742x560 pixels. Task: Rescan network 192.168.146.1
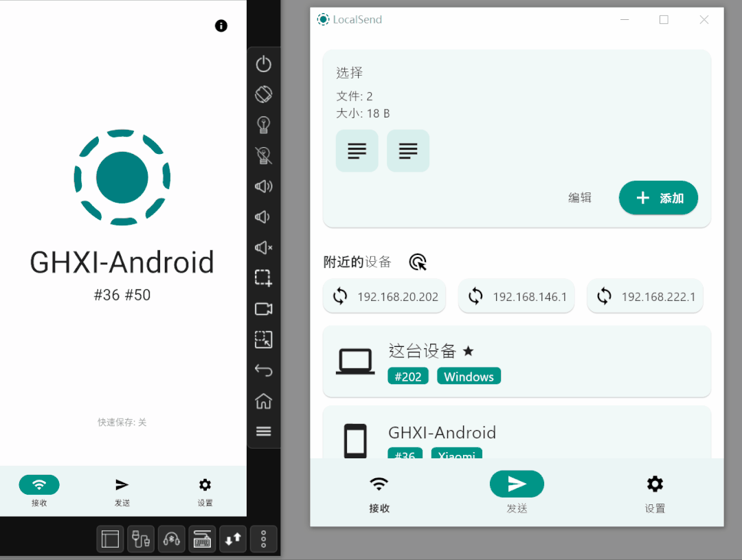coord(516,296)
